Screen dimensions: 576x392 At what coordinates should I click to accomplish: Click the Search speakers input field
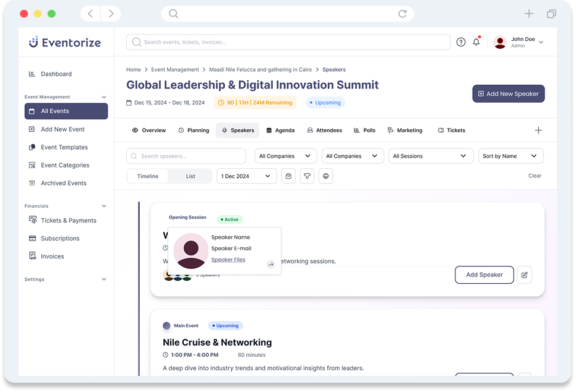[186, 156]
